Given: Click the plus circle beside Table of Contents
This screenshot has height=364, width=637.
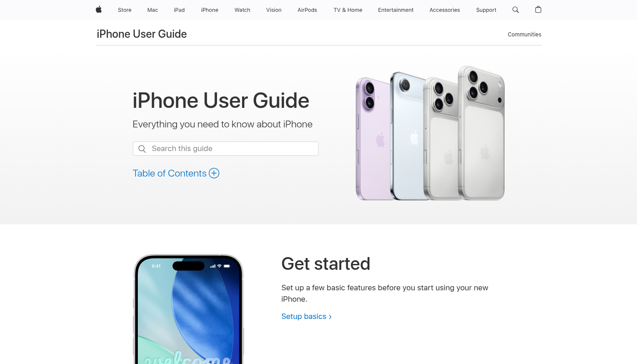Looking at the screenshot, I should click(214, 173).
